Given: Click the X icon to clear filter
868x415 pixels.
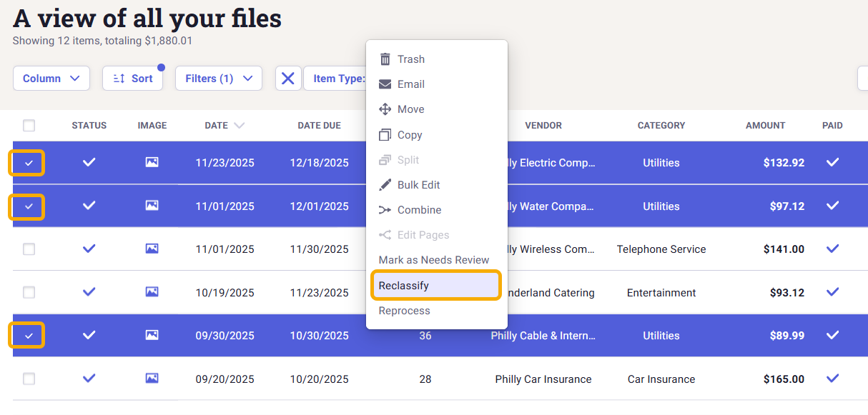Looking at the screenshot, I should pos(288,79).
